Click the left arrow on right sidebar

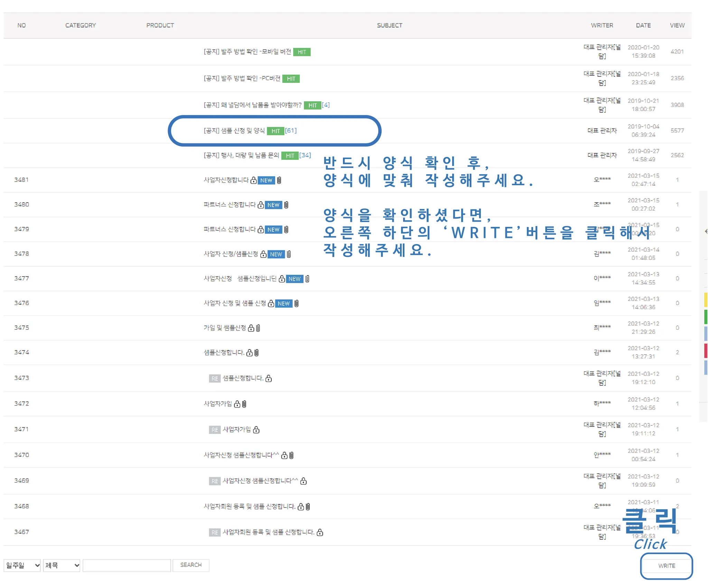point(706,231)
